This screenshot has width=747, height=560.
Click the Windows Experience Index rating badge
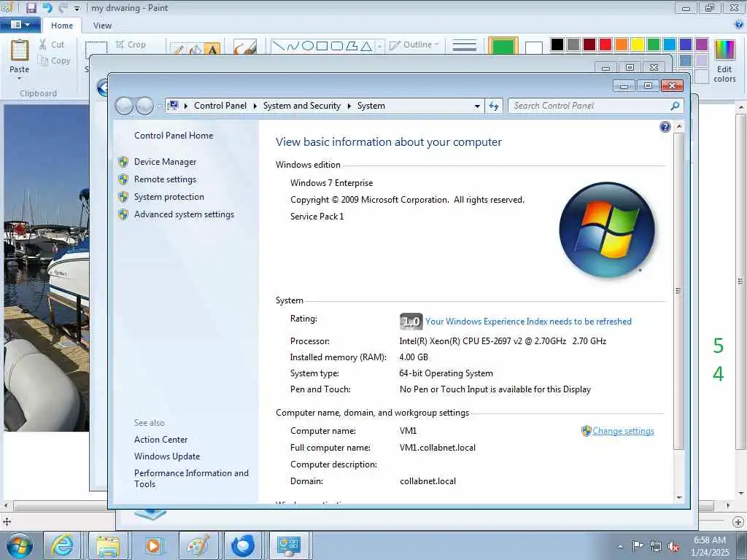[411, 322]
